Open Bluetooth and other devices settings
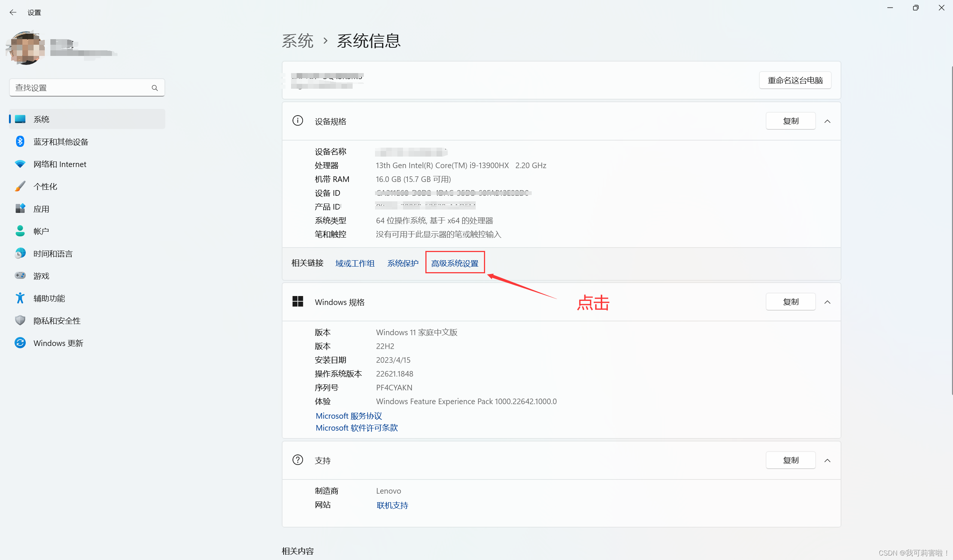Viewport: 953px width, 560px height. (60, 142)
